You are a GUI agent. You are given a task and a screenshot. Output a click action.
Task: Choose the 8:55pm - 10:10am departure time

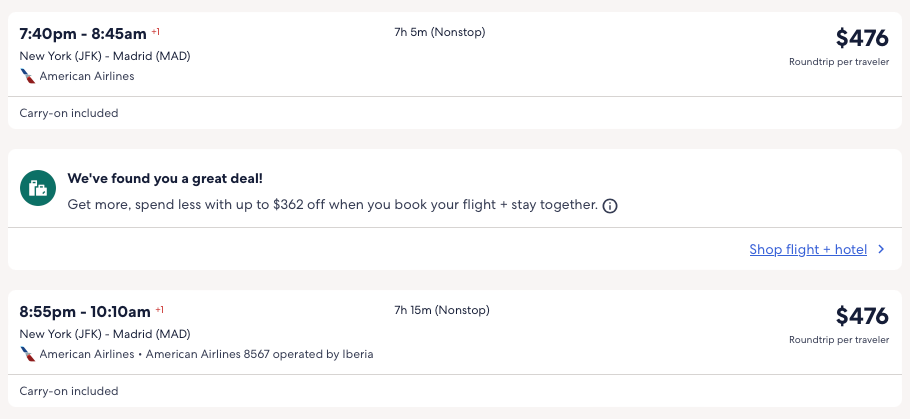[85, 311]
